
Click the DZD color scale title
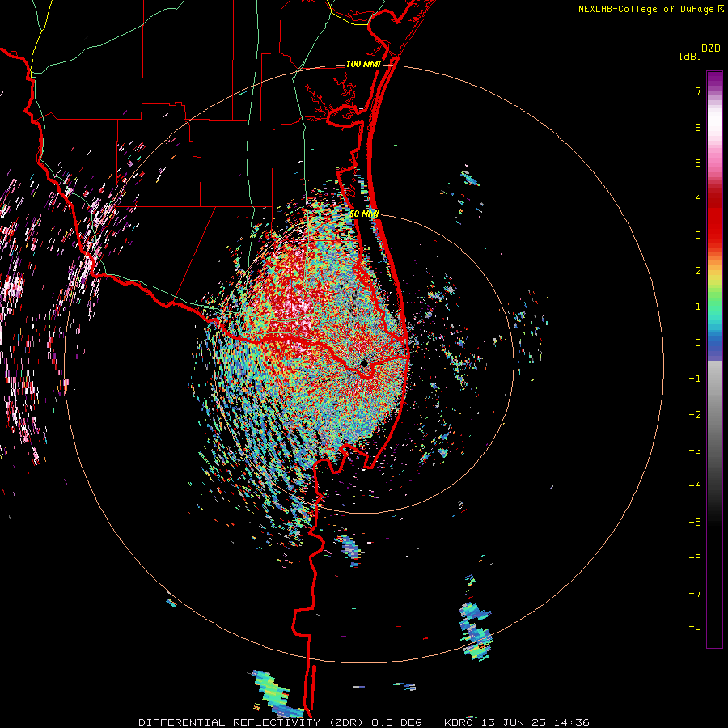tap(711, 49)
